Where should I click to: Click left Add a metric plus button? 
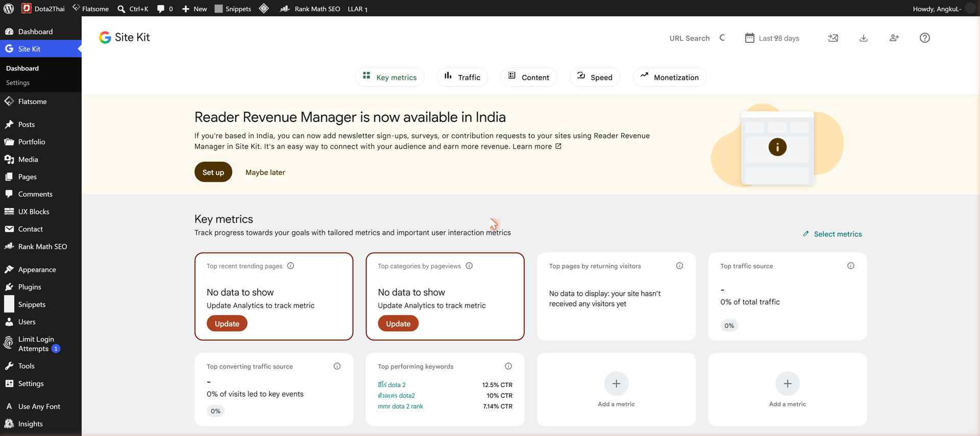tap(616, 383)
